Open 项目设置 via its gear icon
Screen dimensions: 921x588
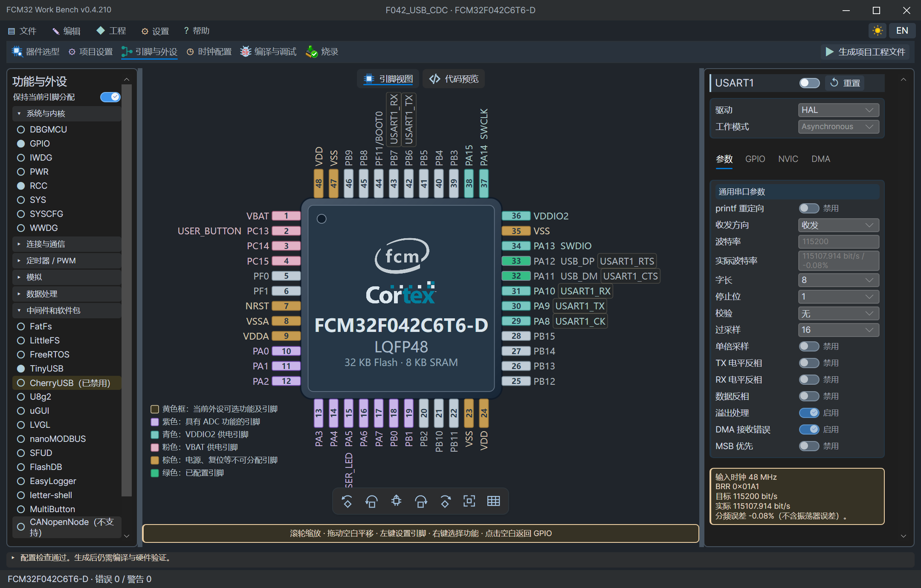72,52
